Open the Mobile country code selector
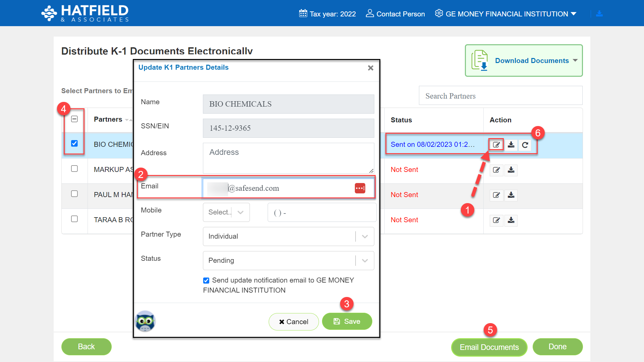The height and width of the screenshot is (362, 644). [226, 212]
